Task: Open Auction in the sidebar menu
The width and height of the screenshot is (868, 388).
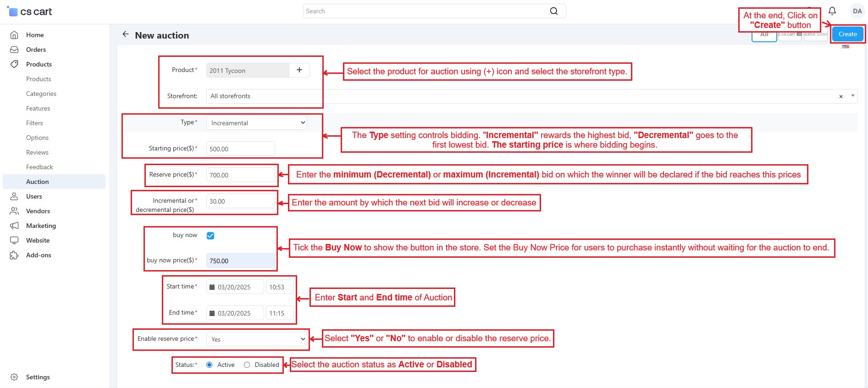Action: point(38,182)
